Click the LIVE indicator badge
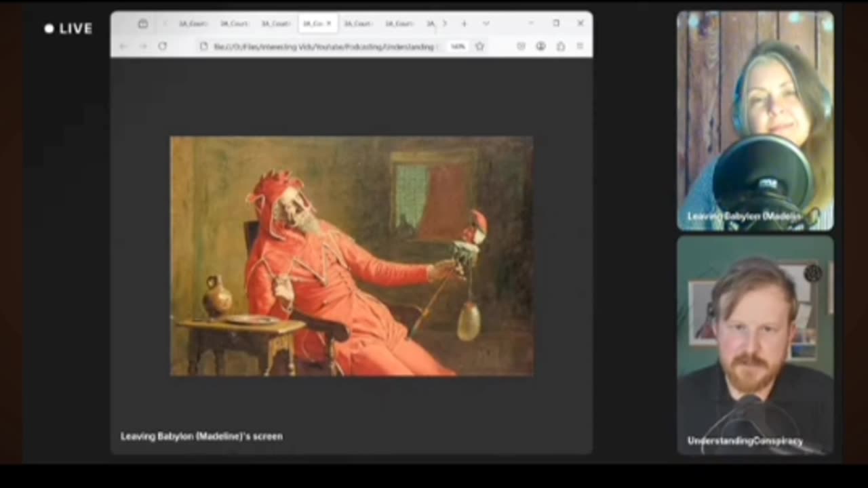This screenshot has height=488, width=868. point(68,28)
